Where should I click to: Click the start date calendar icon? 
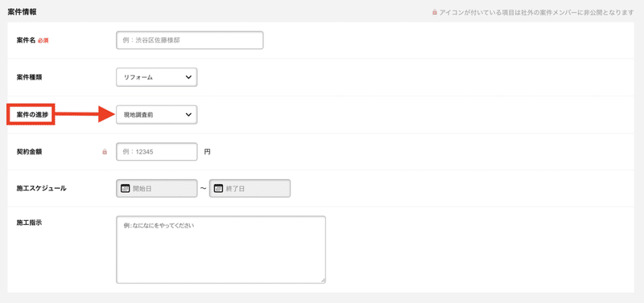coord(125,189)
